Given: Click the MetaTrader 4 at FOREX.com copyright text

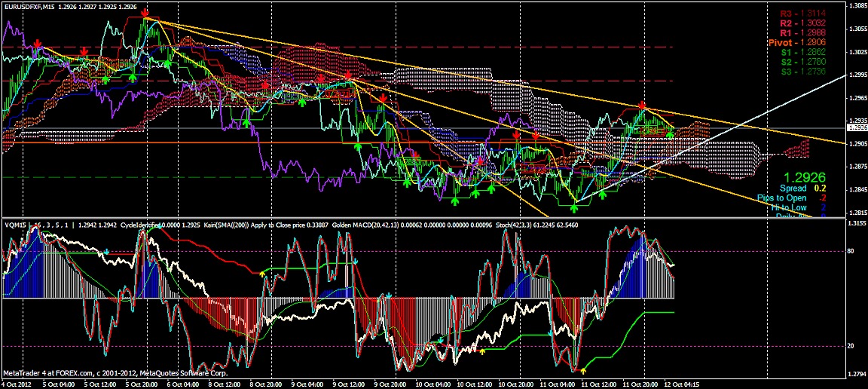Looking at the screenshot, I should [x=115, y=373].
